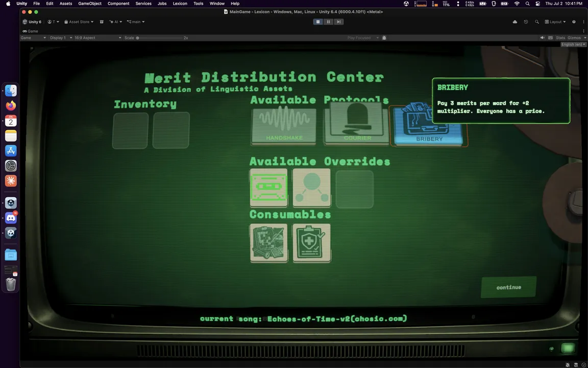
Task: Open the Lexicon menu
Action: coord(180,4)
